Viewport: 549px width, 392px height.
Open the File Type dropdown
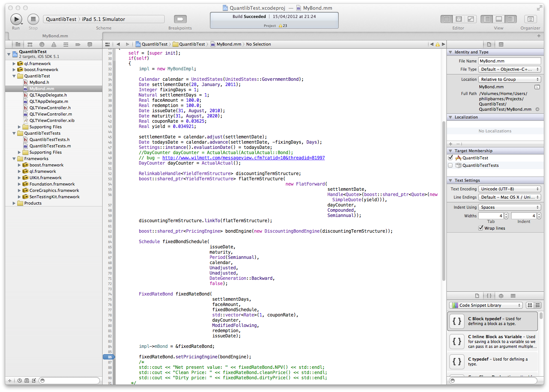(510, 69)
